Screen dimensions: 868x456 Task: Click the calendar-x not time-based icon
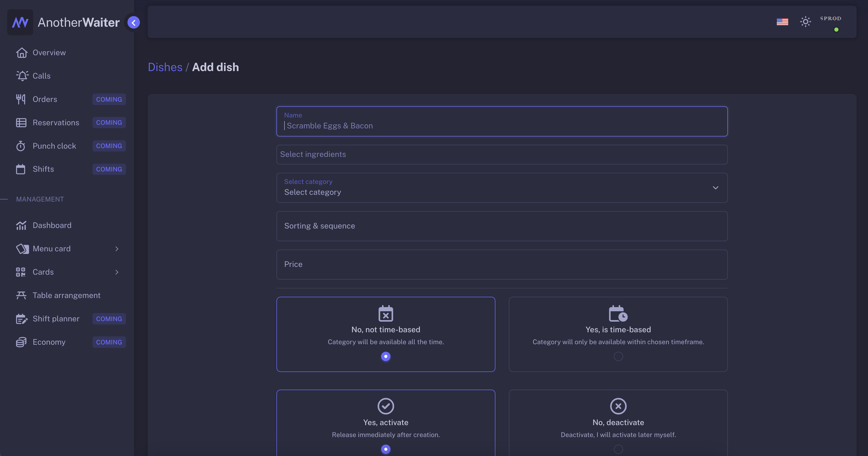pyautogui.click(x=386, y=314)
